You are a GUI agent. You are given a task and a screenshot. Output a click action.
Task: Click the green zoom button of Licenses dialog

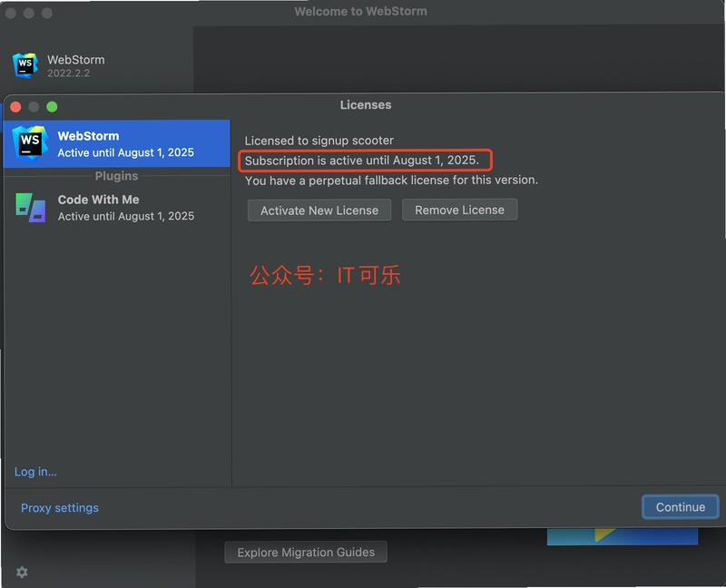52,107
